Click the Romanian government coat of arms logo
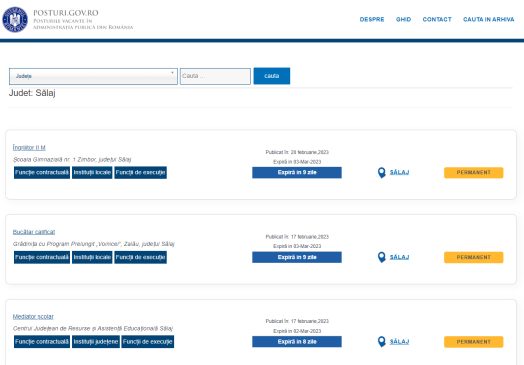The width and height of the screenshot is (524, 365). coord(15,19)
